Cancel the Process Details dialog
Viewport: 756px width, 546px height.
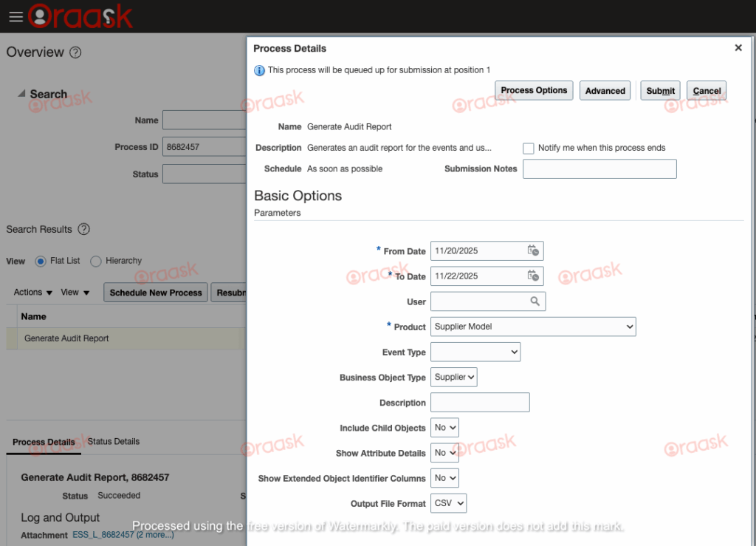coord(707,91)
